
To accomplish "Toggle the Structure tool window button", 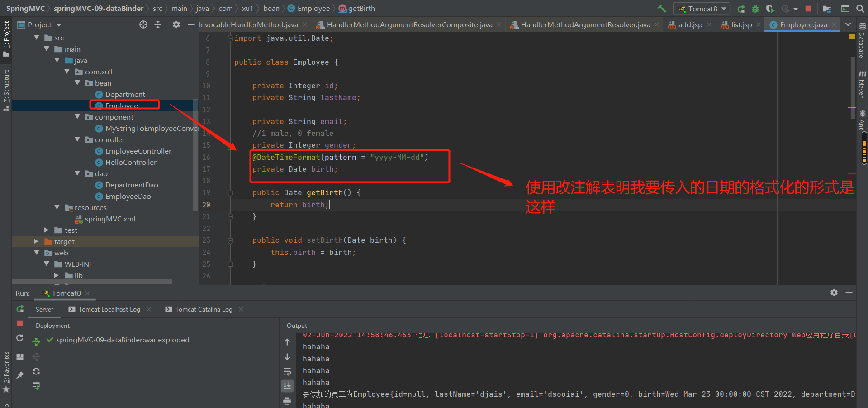I will (x=6, y=90).
